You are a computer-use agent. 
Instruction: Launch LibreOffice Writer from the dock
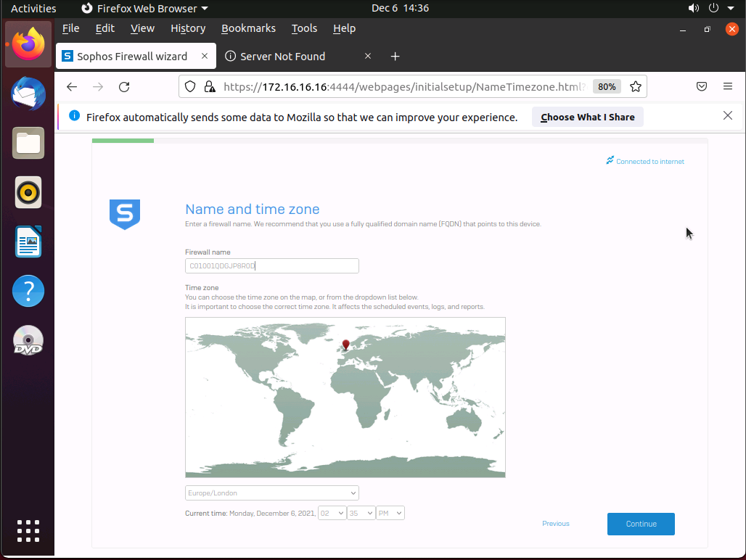point(28,242)
